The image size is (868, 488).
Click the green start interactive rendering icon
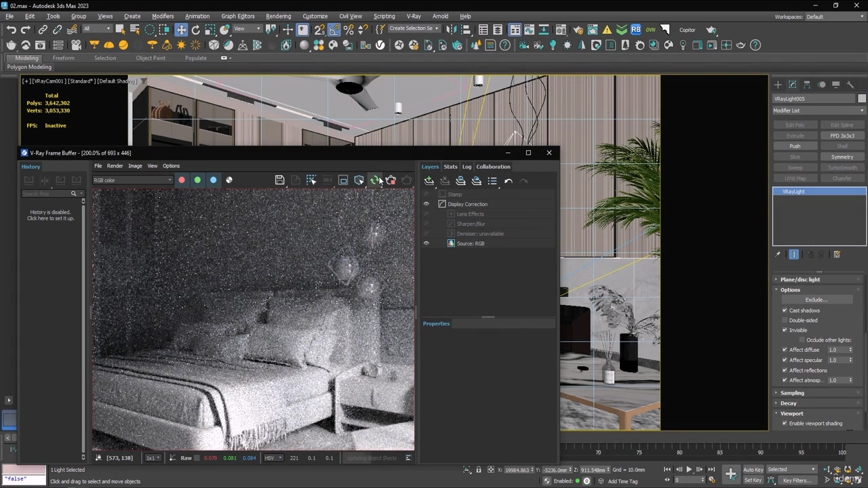(374, 180)
